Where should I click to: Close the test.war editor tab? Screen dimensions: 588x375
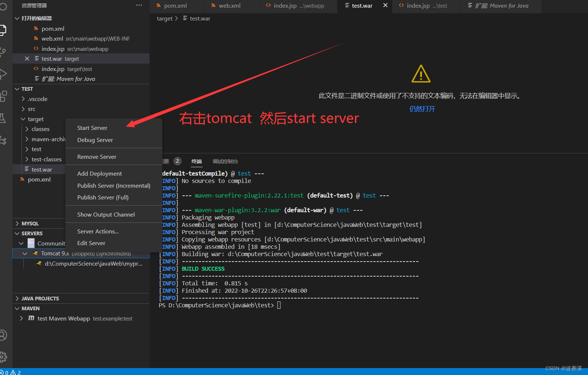coord(385,5)
